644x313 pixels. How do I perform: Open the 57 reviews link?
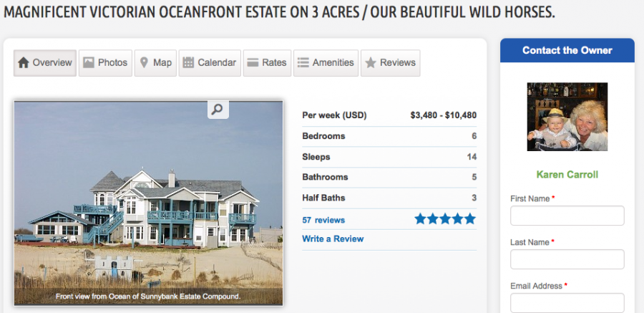tap(323, 220)
